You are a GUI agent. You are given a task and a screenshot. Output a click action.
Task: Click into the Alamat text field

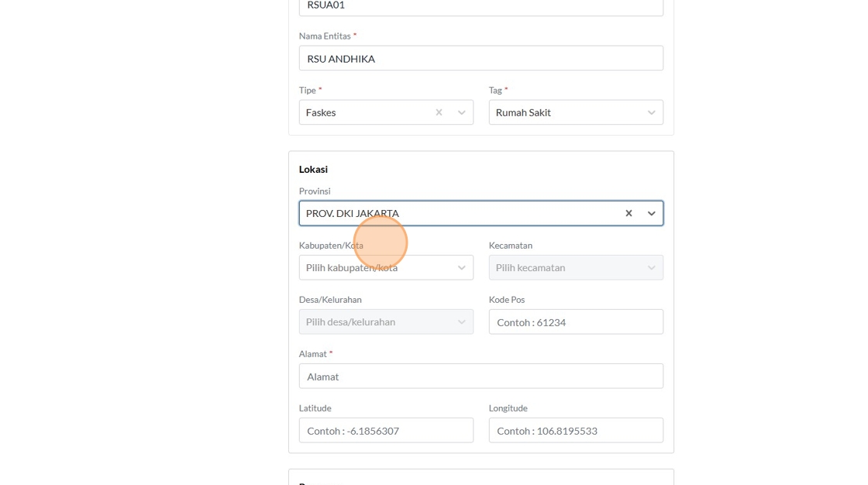click(480, 376)
